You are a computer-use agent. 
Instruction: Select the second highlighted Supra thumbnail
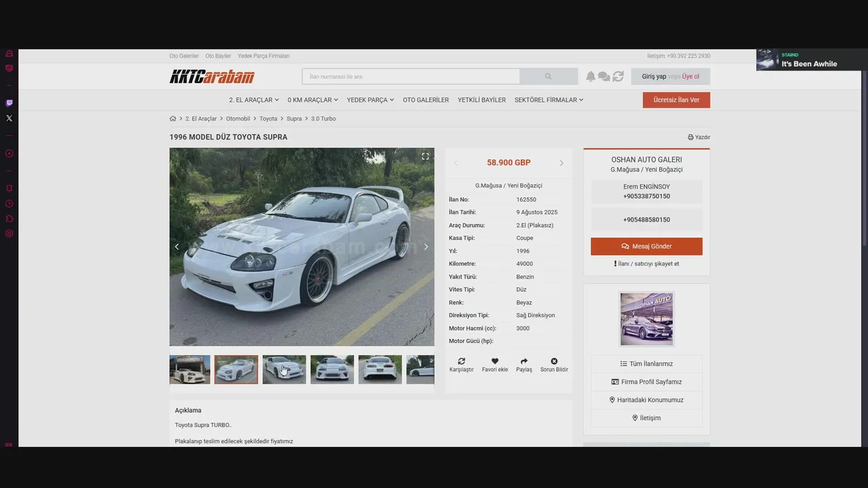236,369
